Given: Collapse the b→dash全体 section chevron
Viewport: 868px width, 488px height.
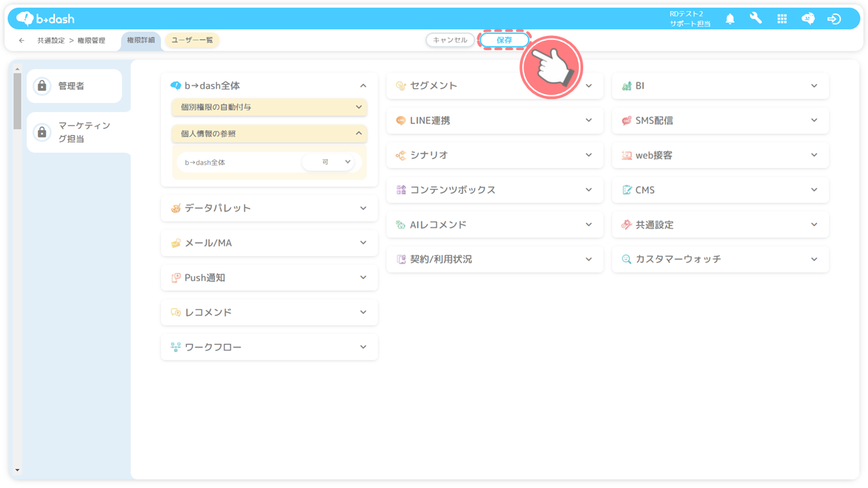Looking at the screenshot, I should pos(363,86).
